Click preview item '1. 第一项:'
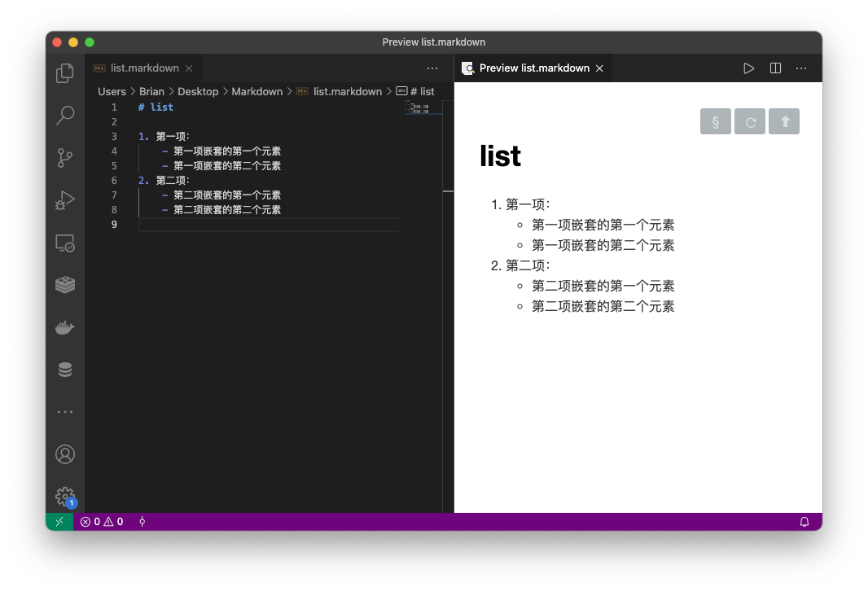The height and width of the screenshot is (591, 868). click(519, 205)
